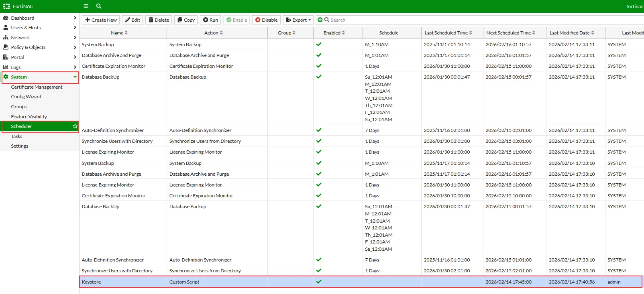Click enabled checkmark for first Certificate Expiration Monitor
The image size is (644, 294).
pyautogui.click(x=319, y=66)
